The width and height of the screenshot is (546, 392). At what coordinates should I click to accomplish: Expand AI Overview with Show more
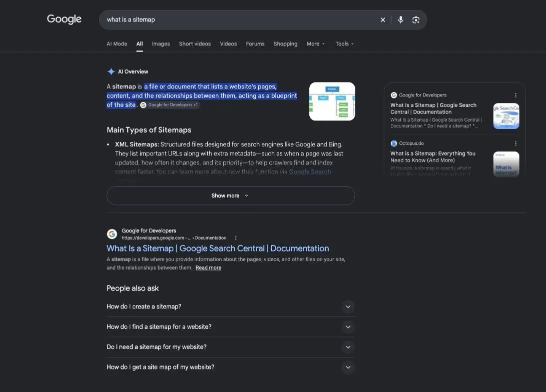[x=231, y=195]
